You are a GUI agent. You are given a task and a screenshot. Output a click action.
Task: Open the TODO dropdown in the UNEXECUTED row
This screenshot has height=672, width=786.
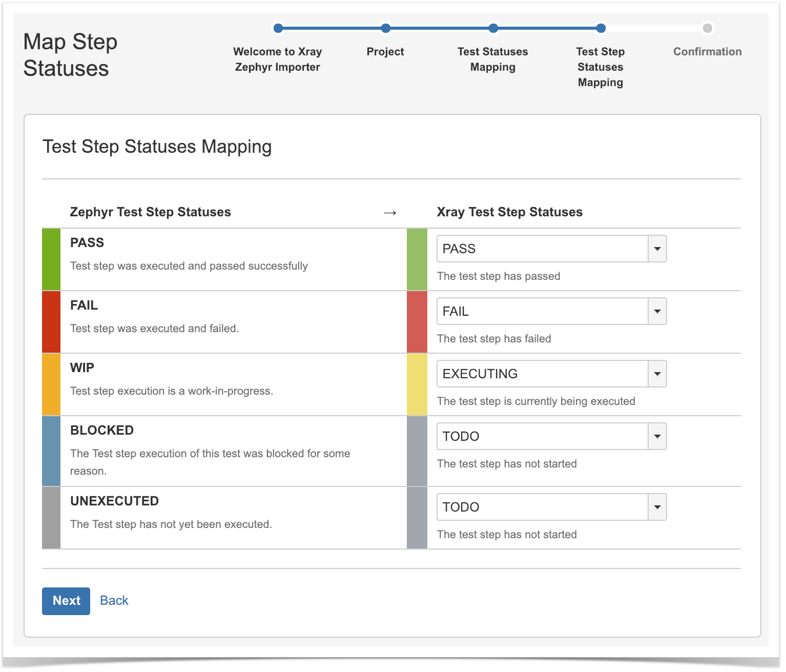pos(551,507)
